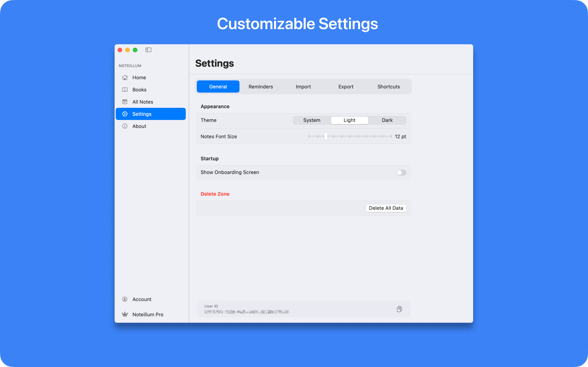Copy User ID with the clipboard icon

coord(399,309)
